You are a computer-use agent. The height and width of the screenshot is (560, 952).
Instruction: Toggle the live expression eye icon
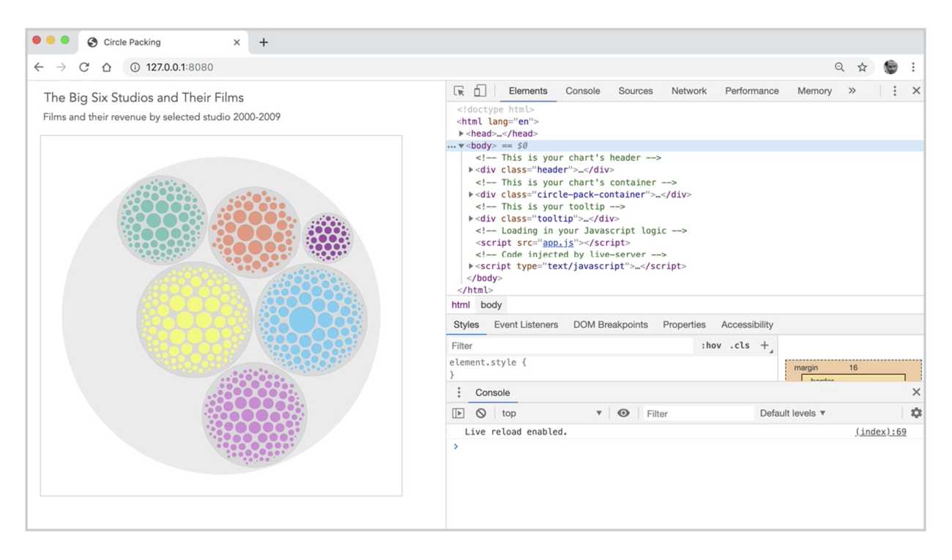(x=623, y=413)
